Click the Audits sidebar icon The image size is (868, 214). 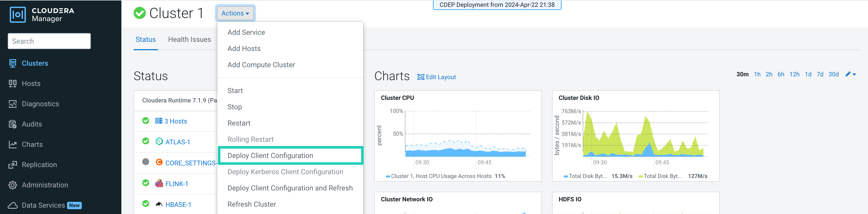point(12,124)
